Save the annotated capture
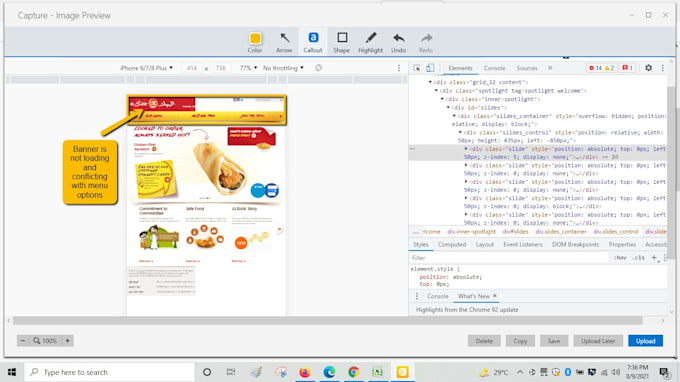Viewport: 680px width, 382px height. tap(554, 341)
